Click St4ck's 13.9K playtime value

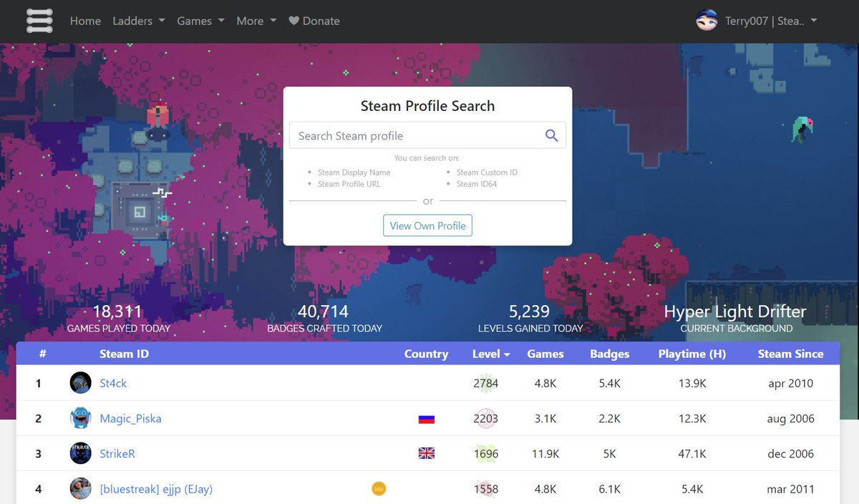(x=692, y=383)
